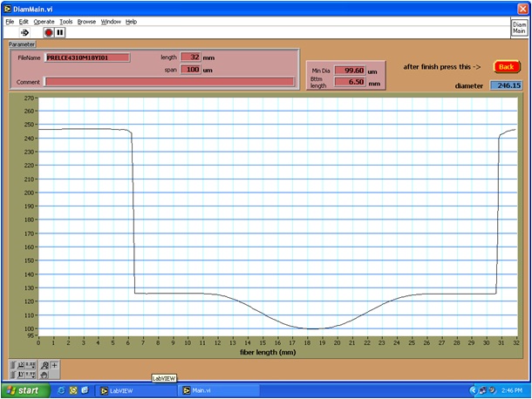The image size is (532, 399).
Task: Click the Windows Start button
Action: 23,390
